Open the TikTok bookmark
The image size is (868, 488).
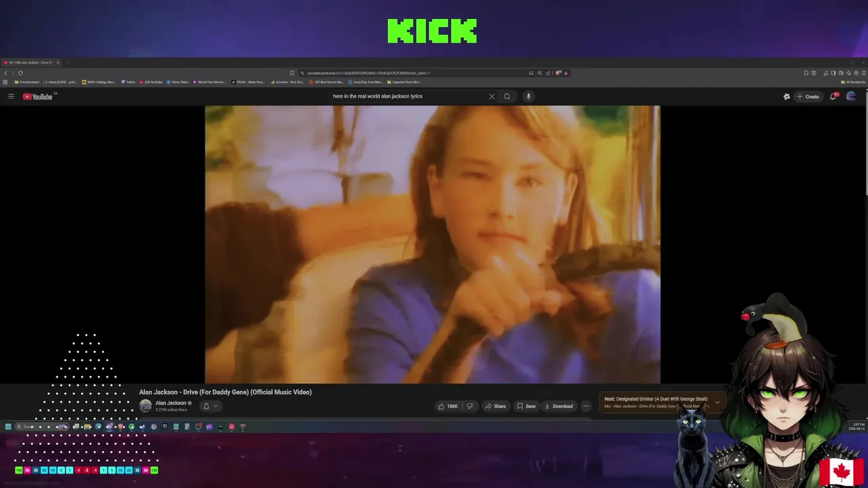(x=248, y=82)
